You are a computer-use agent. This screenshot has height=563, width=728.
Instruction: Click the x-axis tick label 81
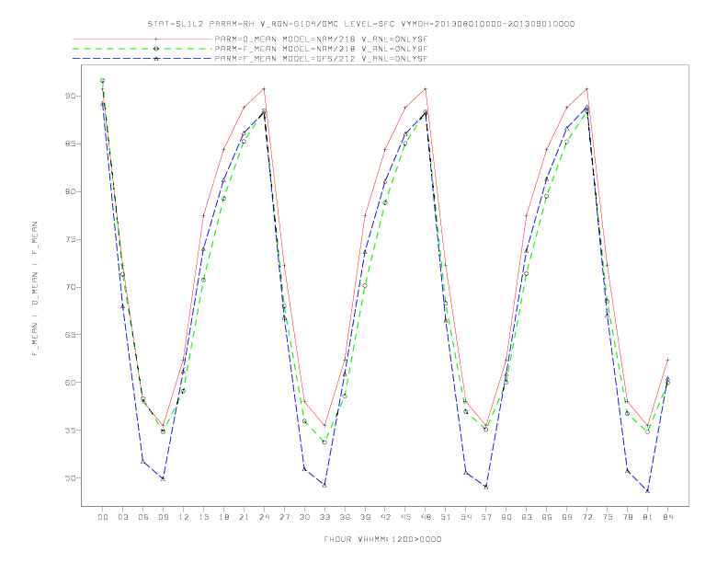point(648,517)
